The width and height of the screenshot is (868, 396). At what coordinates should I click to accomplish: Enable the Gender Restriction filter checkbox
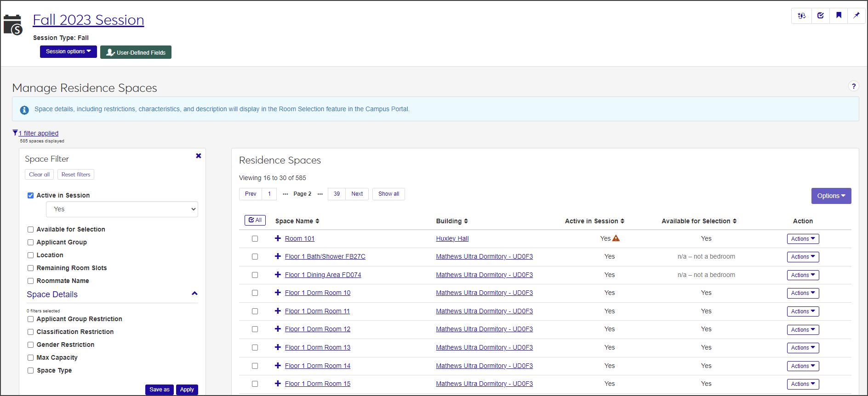tap(31, 345)
